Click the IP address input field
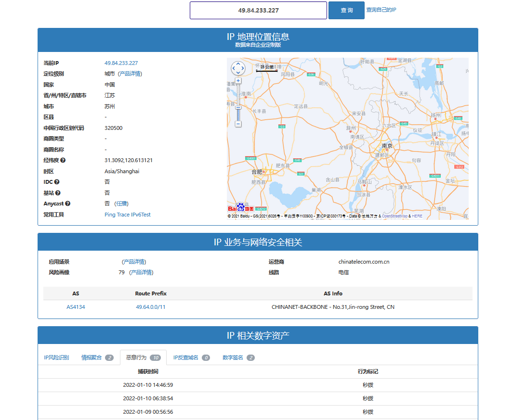This screenshot has width=512, height=420. pyautogui.click(x=258, y=10)
